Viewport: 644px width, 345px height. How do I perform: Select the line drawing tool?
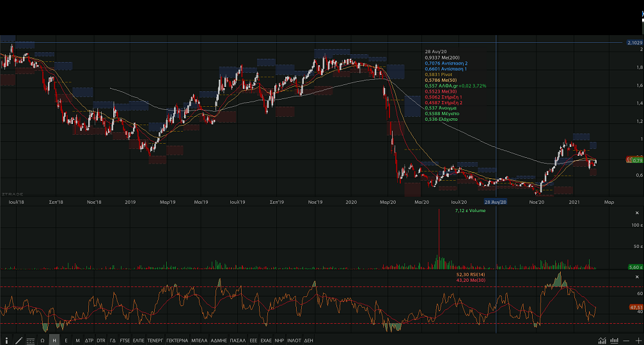pyautogui.click(x=19, y=341)
